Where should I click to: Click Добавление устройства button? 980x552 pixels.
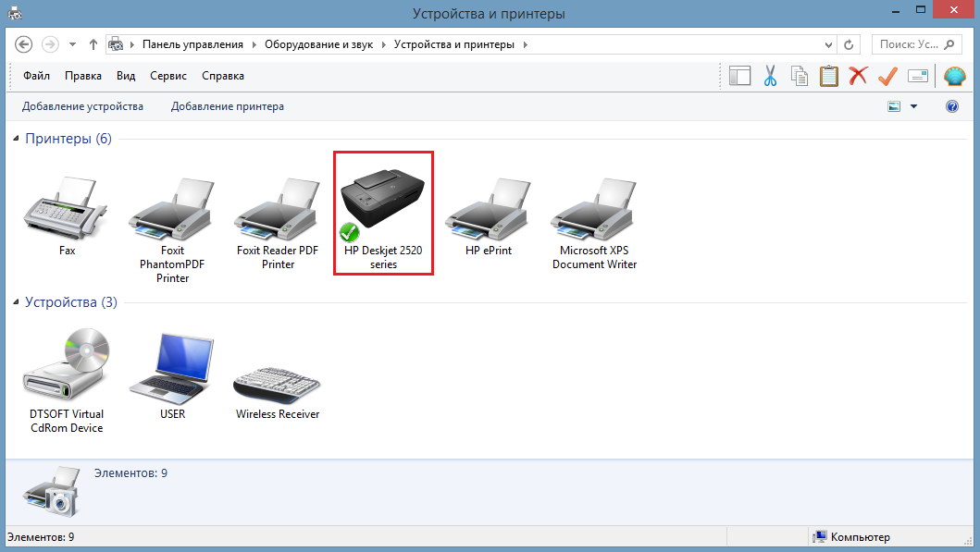coord(82,106)
